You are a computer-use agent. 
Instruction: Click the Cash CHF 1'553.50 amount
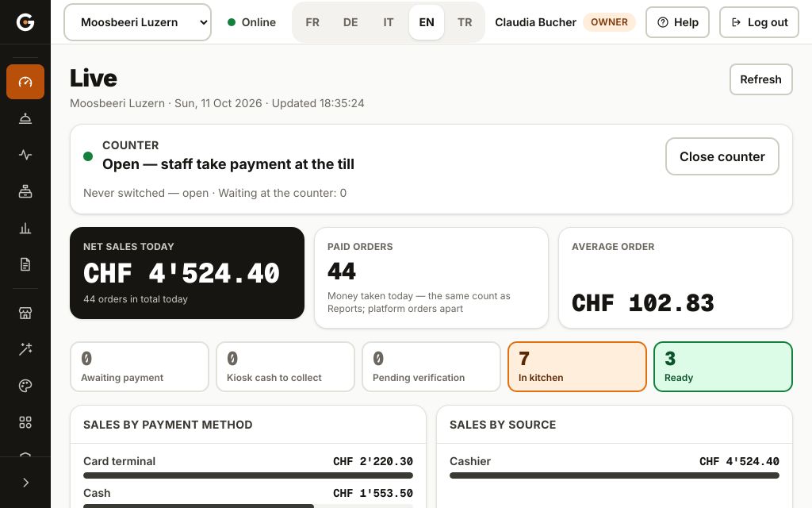point(373,493)
